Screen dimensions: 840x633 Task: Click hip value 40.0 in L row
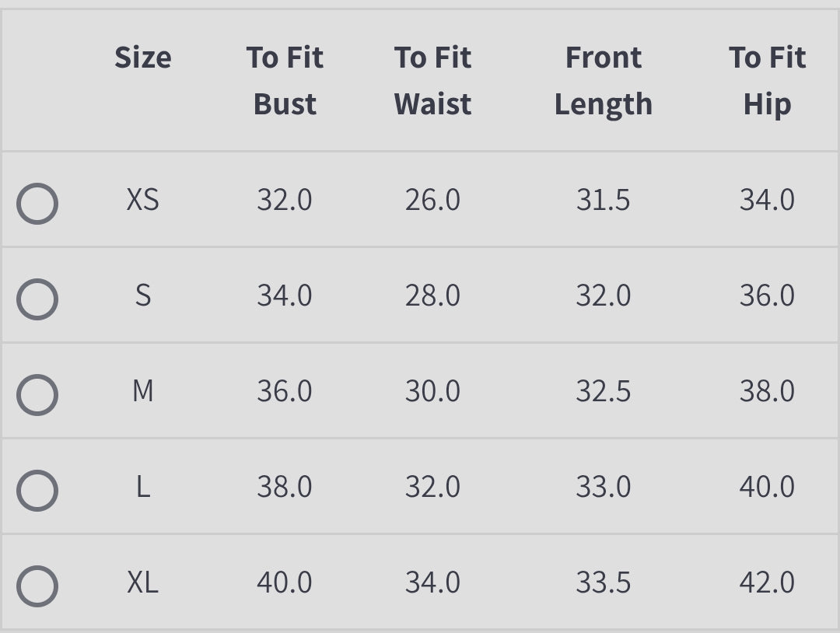click(767, 487)
